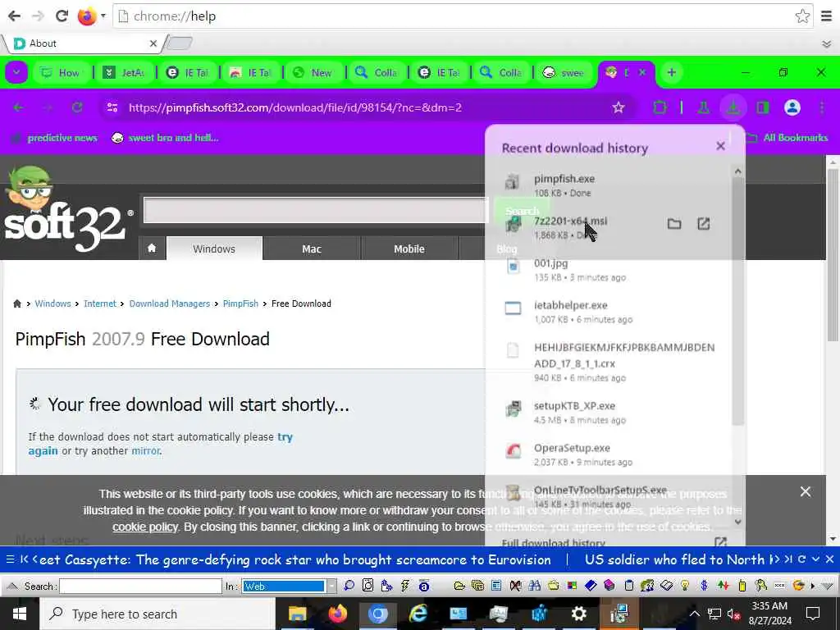This screenshot has height=630, width=840.
Task: Open the Firefox dropdown arrow in top bar
Action: click(103, 16)
